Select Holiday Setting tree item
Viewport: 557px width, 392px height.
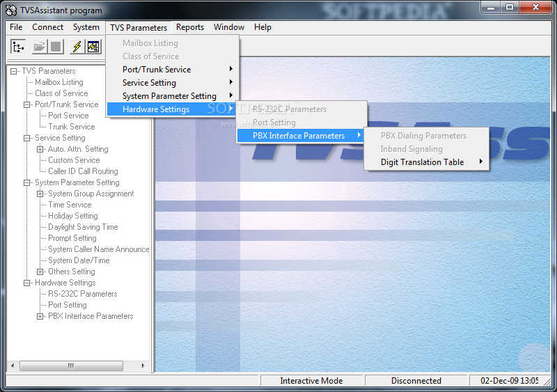coord(73,216)
